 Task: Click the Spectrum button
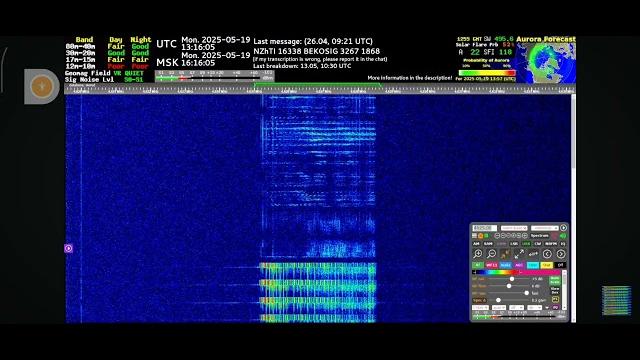click(x=540, y=236)
